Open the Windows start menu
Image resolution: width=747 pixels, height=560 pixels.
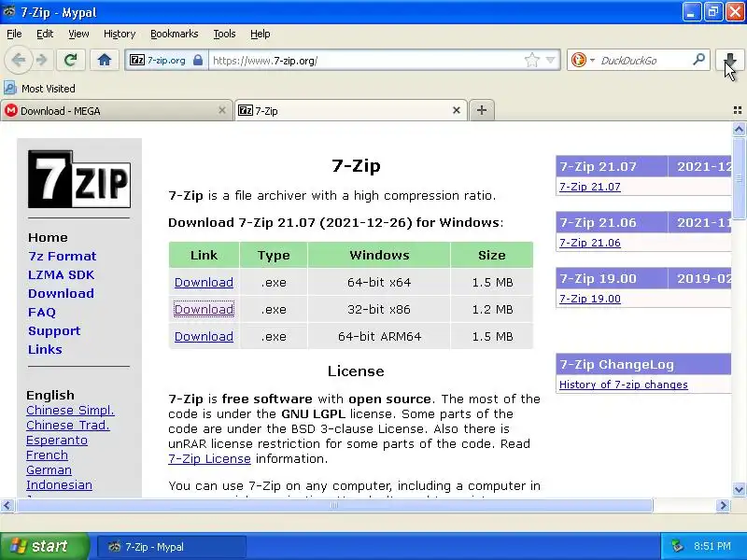(x=44, y=546)
